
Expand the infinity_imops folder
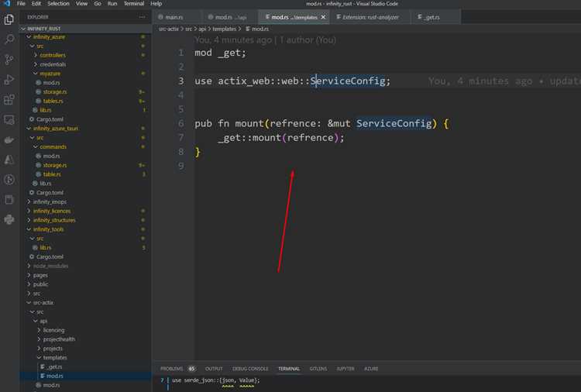pyautogui.click(x=29, y=201)
